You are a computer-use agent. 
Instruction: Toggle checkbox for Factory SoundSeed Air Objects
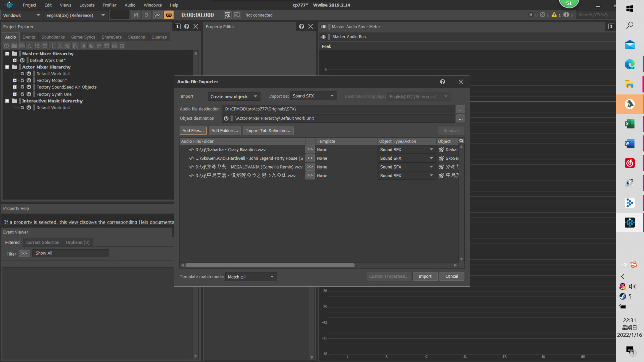[x=22, y=87]
